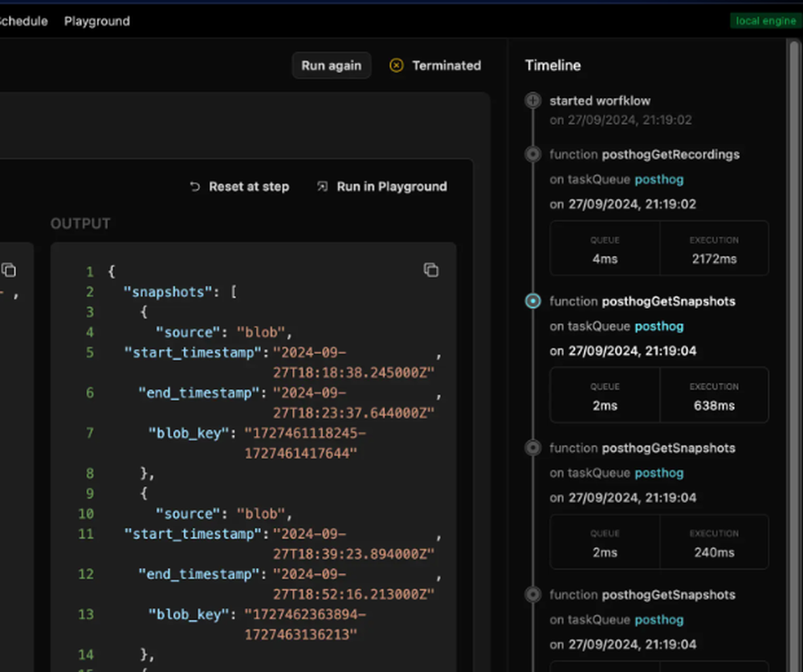This screenshot has width=803, height=672.
Task: Click the Timeline heading
Action: pos(552,66)
